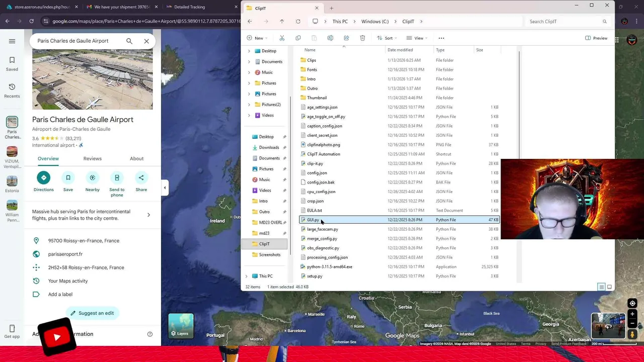Expand the Desktop tree node chevron

tap(249, 51)
